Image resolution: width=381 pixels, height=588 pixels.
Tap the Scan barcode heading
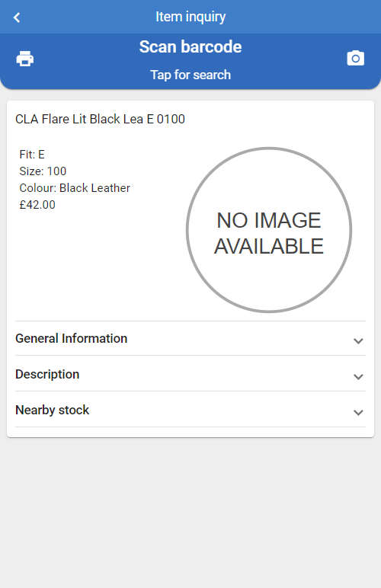[x=190, y=47]
